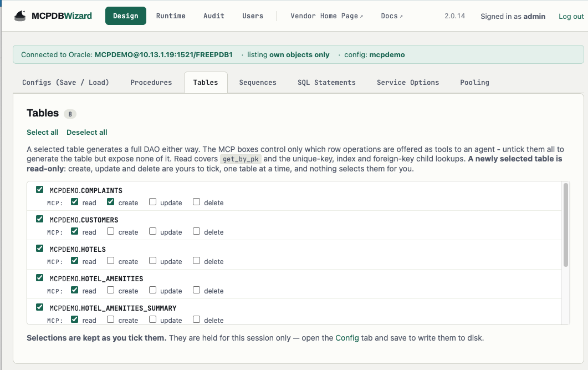588x370 pixels.
Task: Disable read for HOTELS table
Action: pyautogui.click(x=75, y=261)
